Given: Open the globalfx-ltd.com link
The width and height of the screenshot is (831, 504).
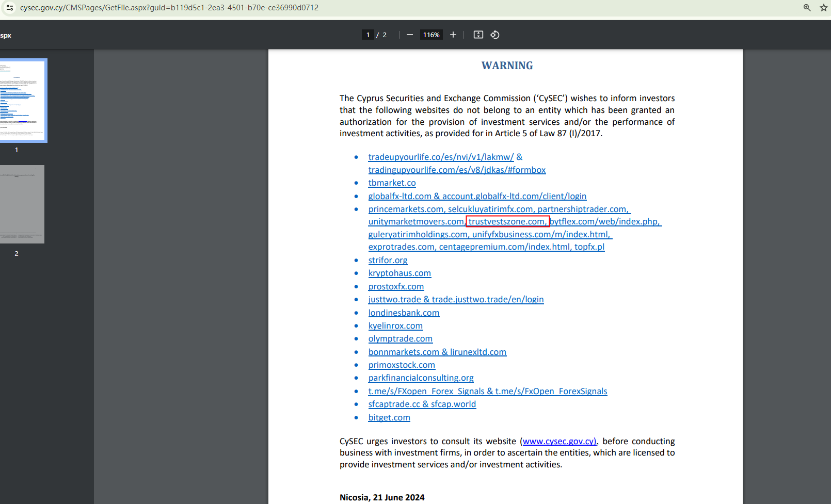Looking at the screenshot, I should [x=477, y=196].
